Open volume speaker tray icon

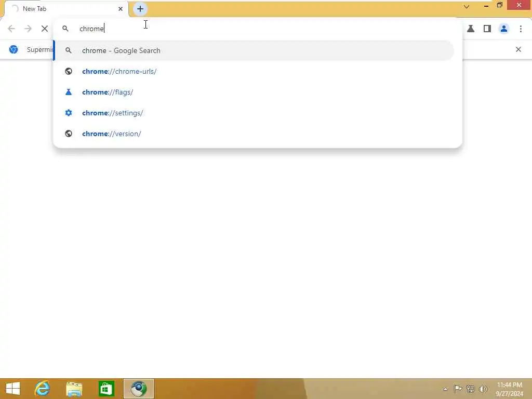point(483,389)
